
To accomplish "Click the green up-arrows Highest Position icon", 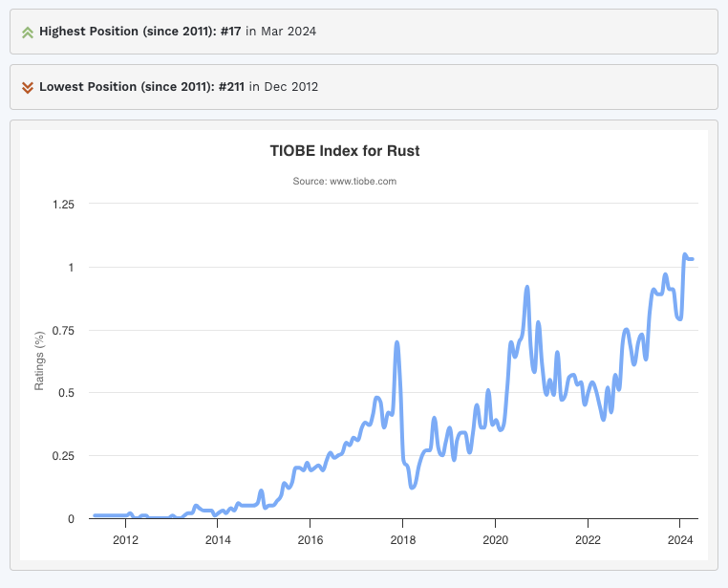I will point(28,33).
